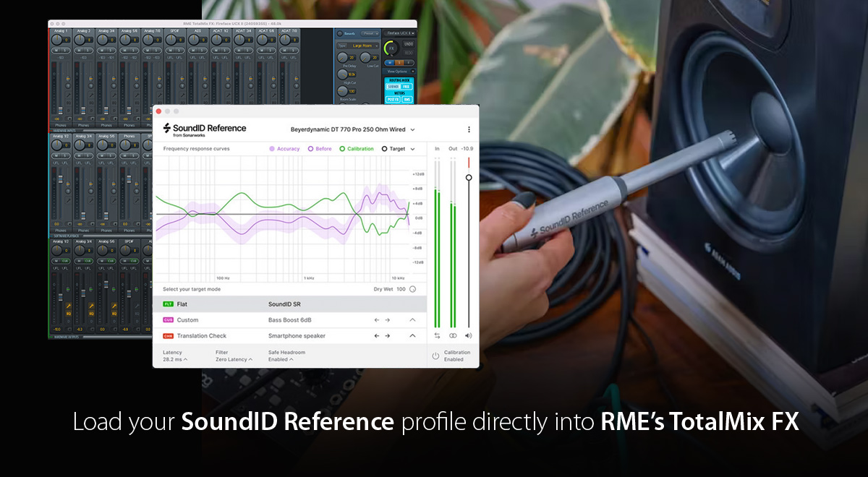
Task: Click the Bass Boost 6dB preset
Action: click(289, 319)
